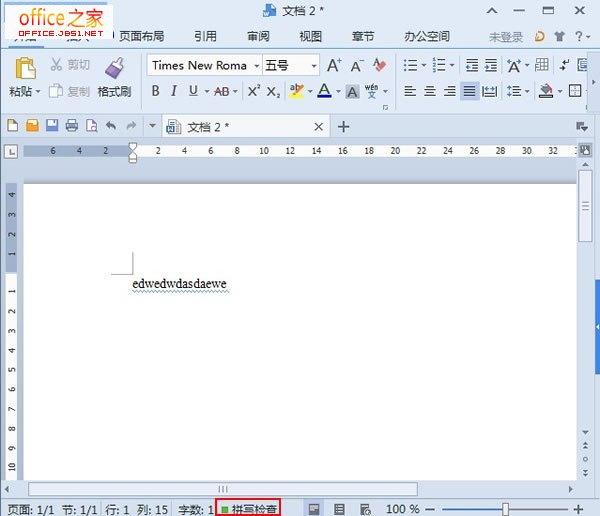Viewport: 600px width, 516px height.
Task: Apply paragraph shading fill
Action: pyautogui.click(x=546, y=91)
